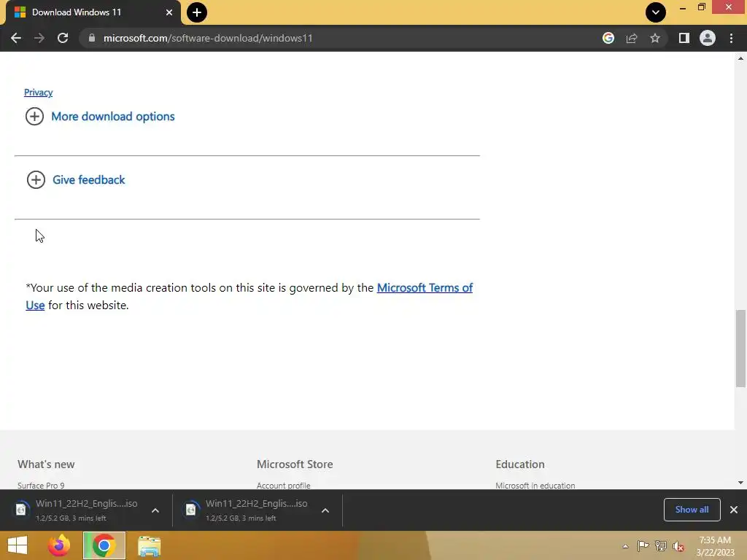Click the What's new footer heading
747x560 pixels.
click(46, 464)
